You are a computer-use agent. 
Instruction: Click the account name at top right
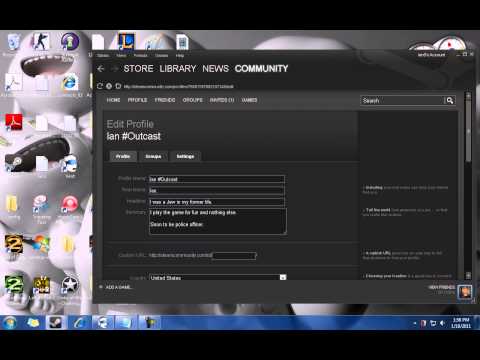[431, 55]
